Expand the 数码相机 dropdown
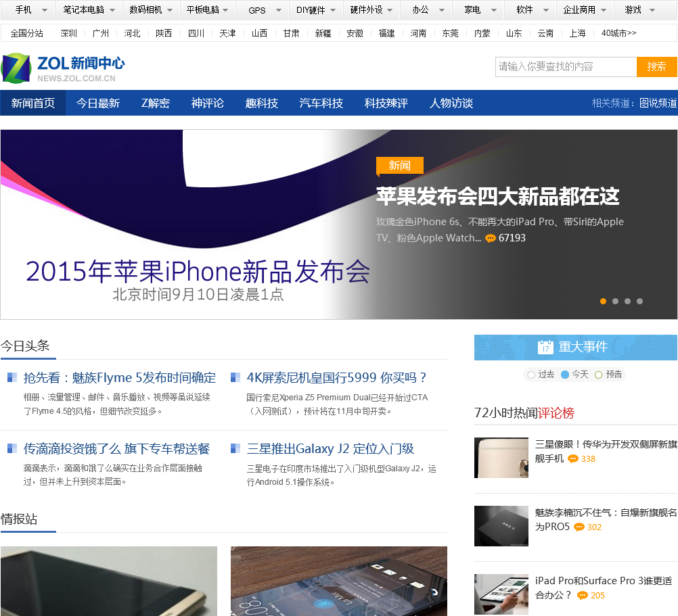Screen dimensions: 678x616 pos(169,10)
